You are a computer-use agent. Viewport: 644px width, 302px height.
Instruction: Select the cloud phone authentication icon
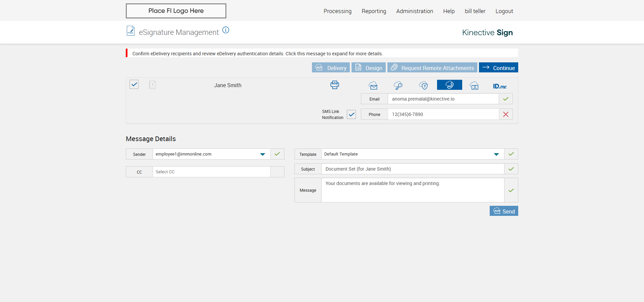click(449, 85)
